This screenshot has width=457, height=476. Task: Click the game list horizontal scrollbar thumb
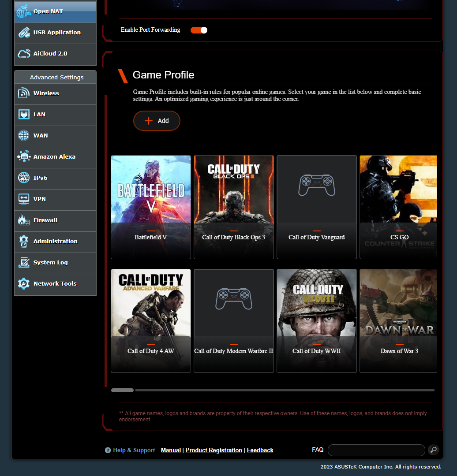(123, 390)
